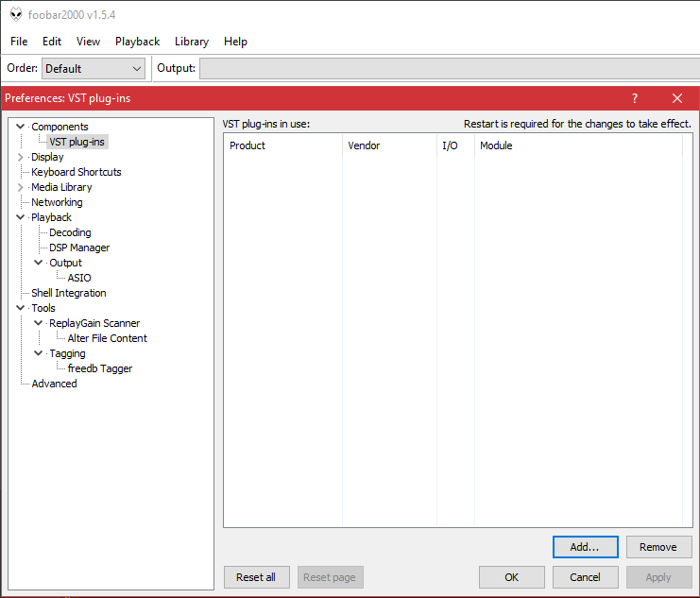Select Media Library page
Viewport: 700px width, 598px height.
(61, 187)
